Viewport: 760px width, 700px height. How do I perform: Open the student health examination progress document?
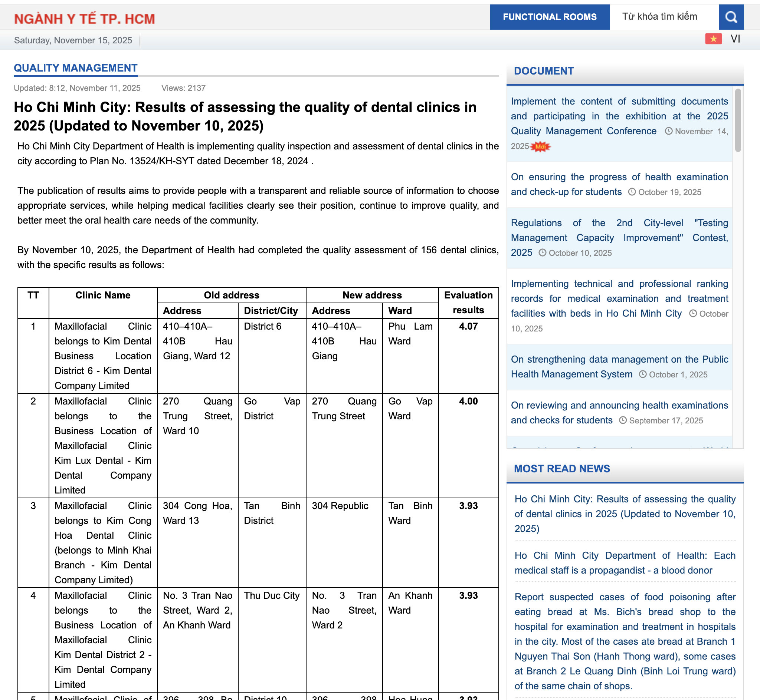pos(619,184)
